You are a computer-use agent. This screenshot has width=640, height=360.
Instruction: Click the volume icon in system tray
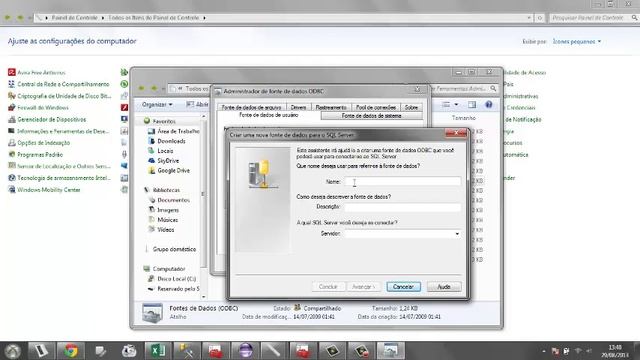(x=589, y=351)
